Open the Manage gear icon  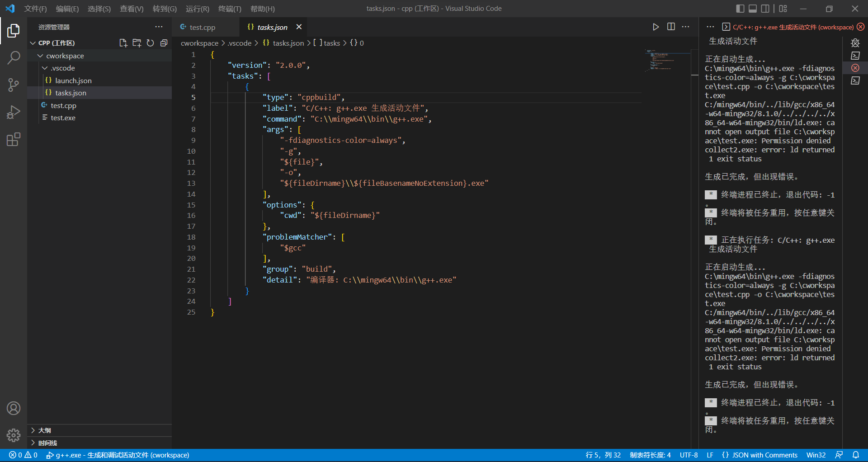(x=14, y=435)
